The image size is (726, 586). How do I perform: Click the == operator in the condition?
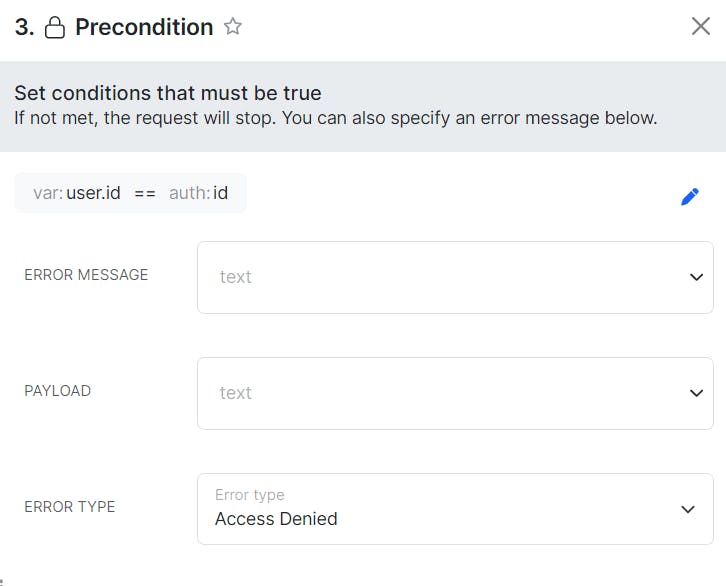pyautogui.click(x=145, y=193)
